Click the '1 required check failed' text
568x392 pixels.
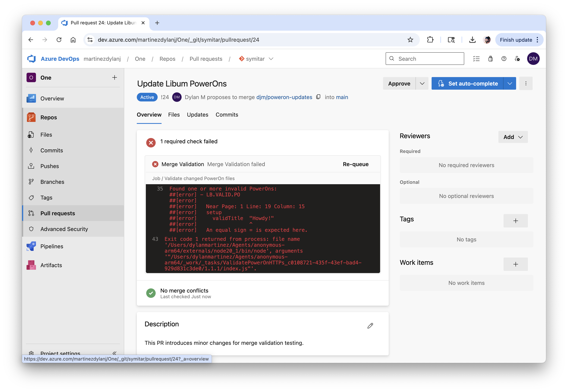189,142
